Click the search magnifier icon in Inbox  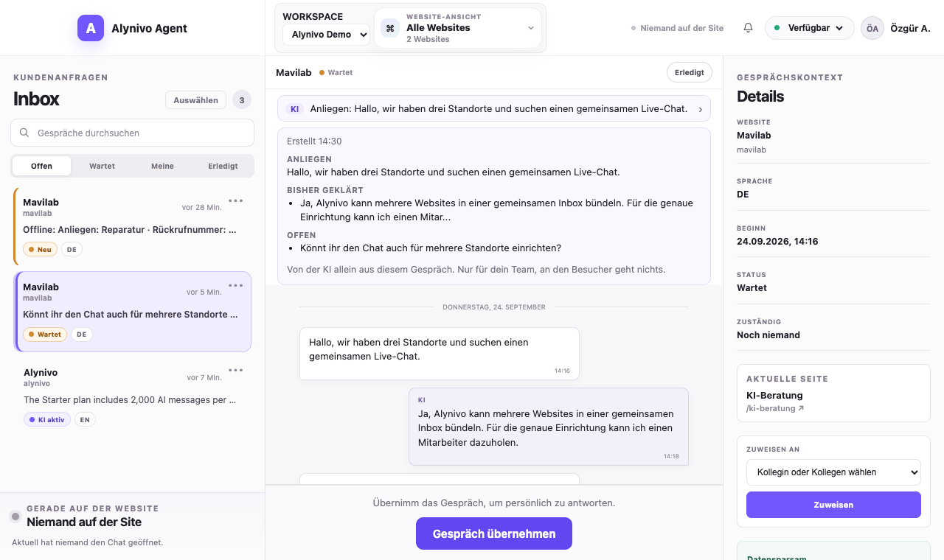(x=24, y=133)
